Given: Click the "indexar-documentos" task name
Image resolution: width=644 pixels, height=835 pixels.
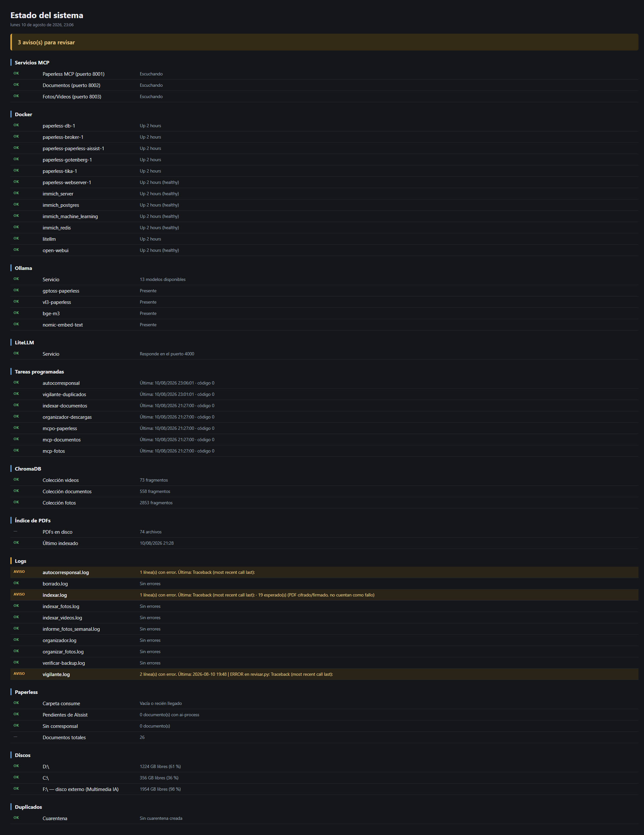Looking at the screenshot, I should coord(65,406).
